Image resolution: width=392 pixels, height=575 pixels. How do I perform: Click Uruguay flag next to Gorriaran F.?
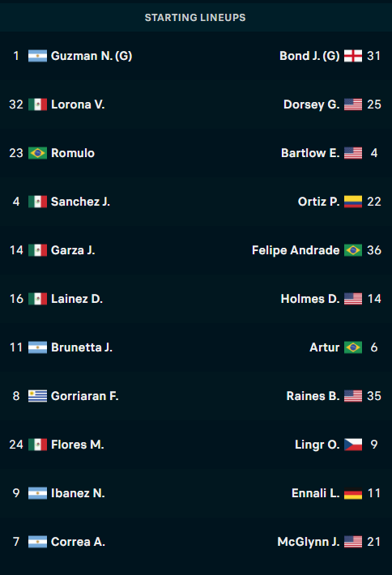click(x=37, y=396)
